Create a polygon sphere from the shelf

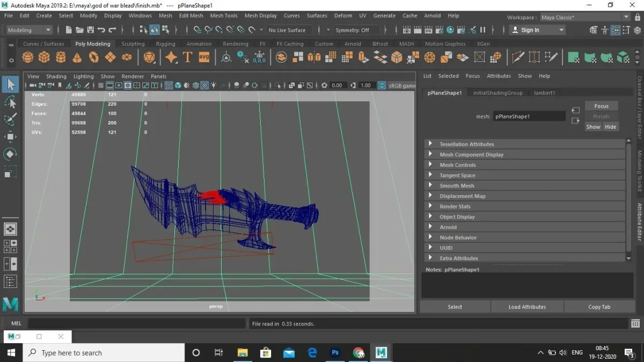coord(28,57)
